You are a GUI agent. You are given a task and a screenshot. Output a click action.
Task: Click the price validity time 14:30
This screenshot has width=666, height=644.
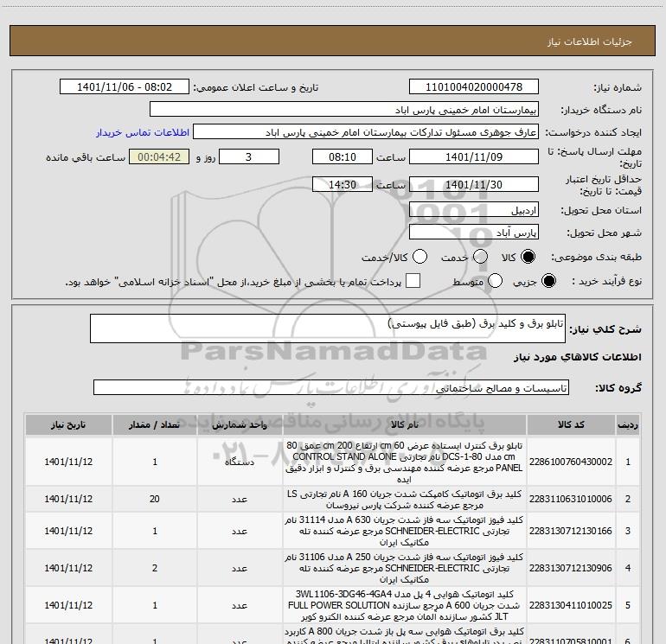click(x=343, y=185)
